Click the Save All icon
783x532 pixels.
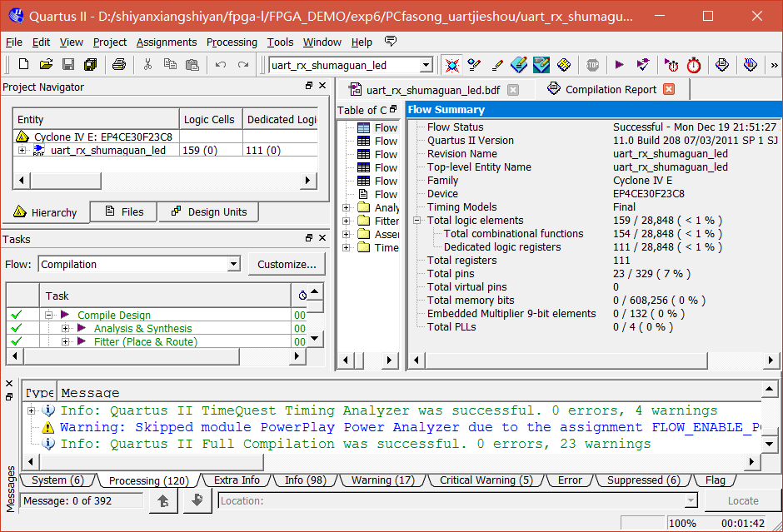click(x=91, y=64)
